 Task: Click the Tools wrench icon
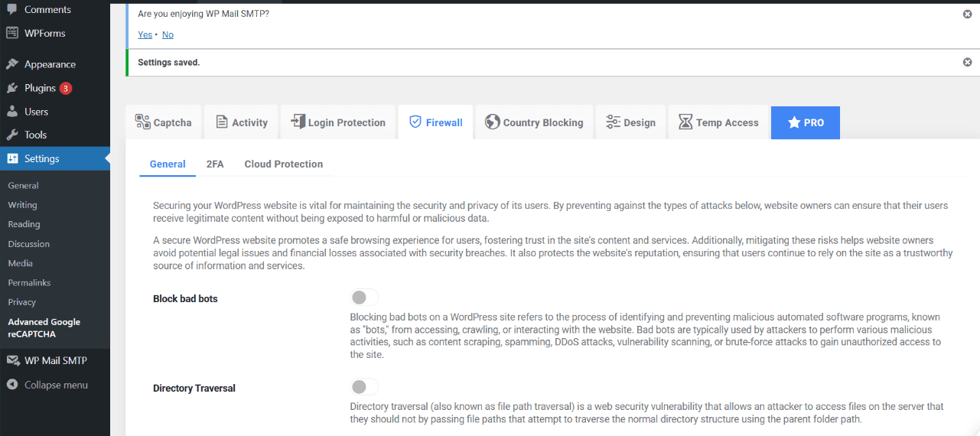pyautogui.click(x=12, y=135)
